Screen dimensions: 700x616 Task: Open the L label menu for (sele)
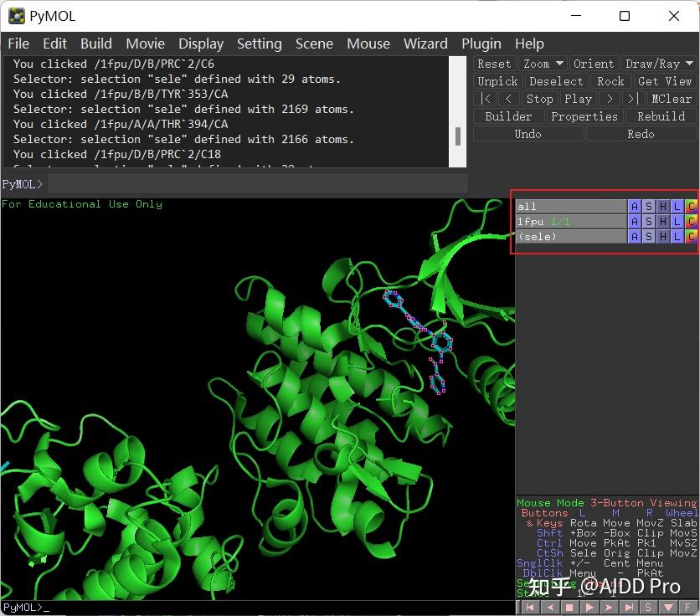[677, 237]
